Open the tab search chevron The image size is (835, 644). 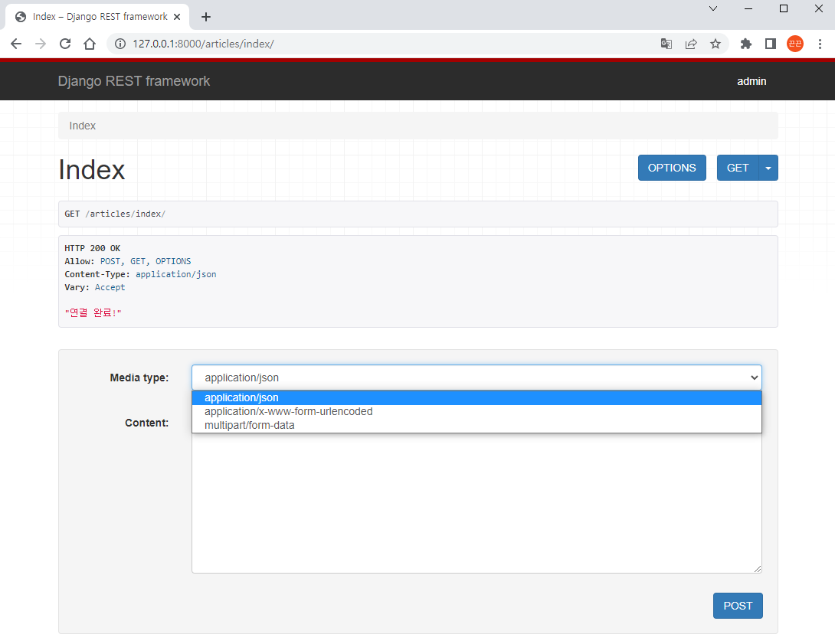click(x=713, y=8)
